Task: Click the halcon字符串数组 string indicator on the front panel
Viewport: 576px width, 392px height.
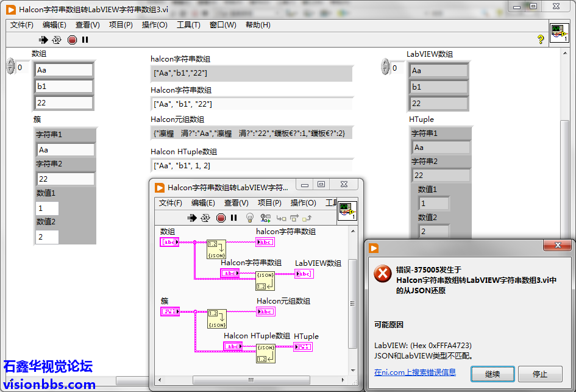Action: 252,73
